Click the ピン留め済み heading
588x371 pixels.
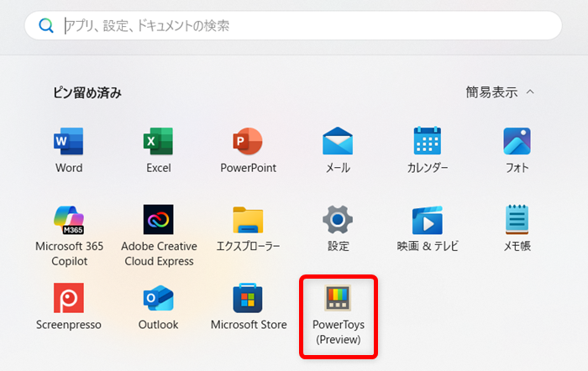pyautogui.click(x=87, y=92)
